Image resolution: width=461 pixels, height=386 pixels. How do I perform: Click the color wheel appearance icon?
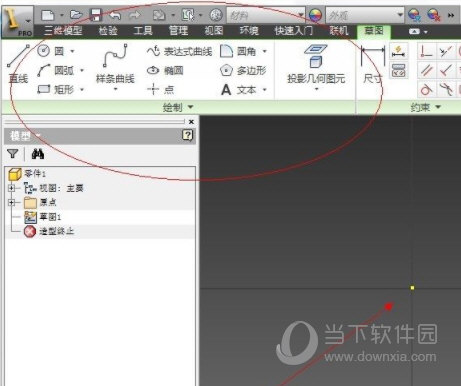pos(315,15)
